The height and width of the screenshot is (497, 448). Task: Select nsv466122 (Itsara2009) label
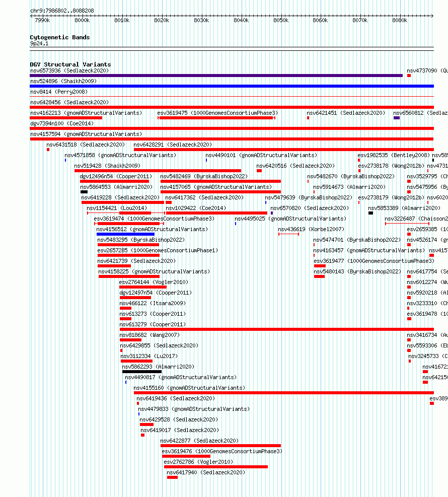[153, 303]
